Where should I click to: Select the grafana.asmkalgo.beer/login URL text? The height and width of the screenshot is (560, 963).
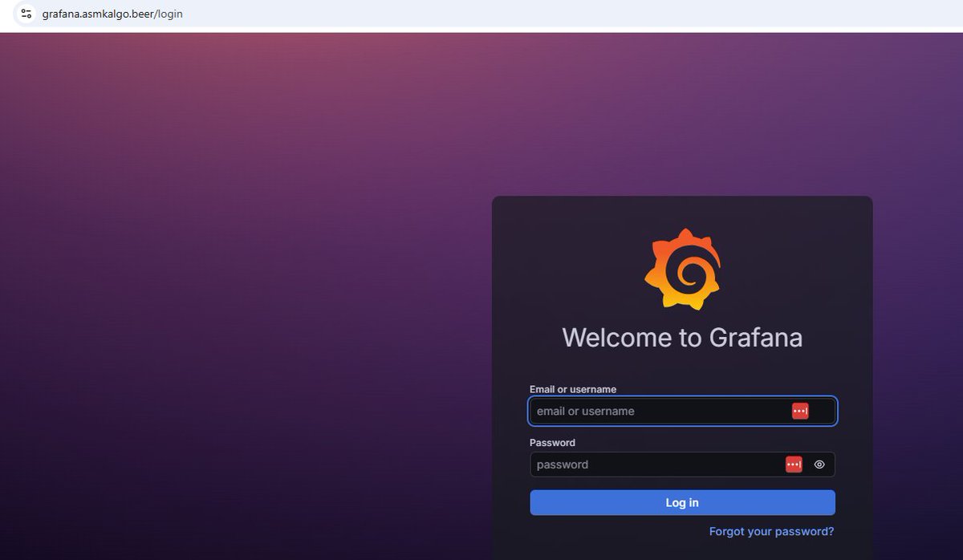coord(112,14)
